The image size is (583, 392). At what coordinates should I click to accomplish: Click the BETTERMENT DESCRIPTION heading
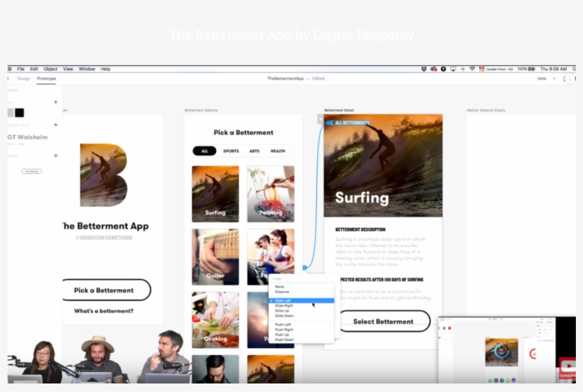point(360,229)
